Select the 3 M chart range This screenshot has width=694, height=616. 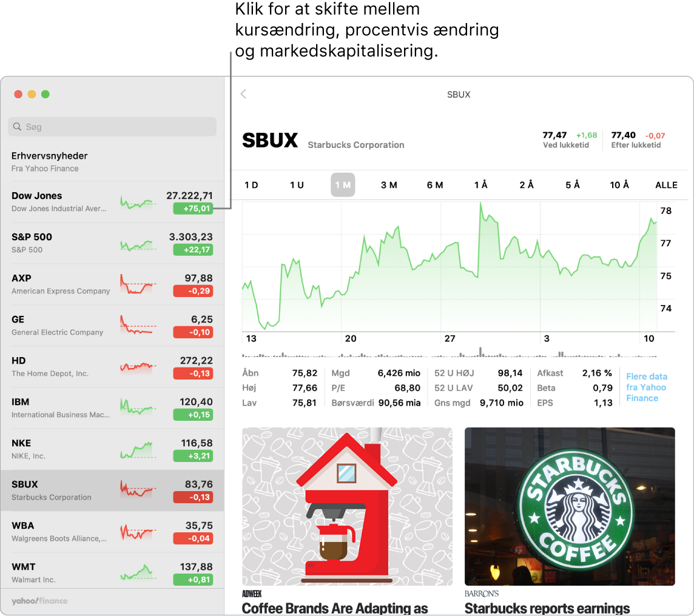389,185
